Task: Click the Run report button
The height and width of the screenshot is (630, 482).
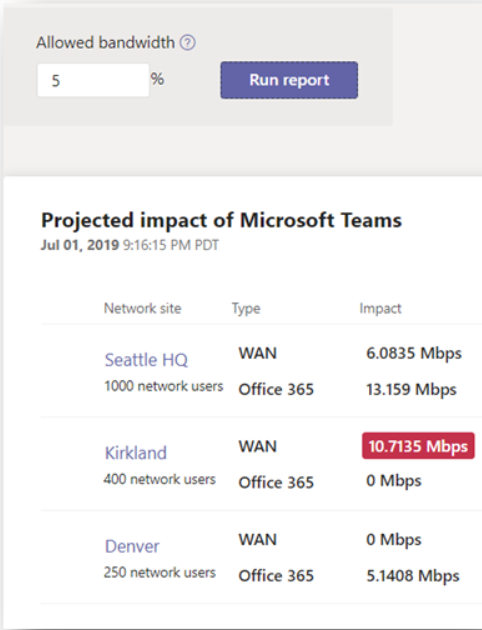Action: (x=289, y=80)
